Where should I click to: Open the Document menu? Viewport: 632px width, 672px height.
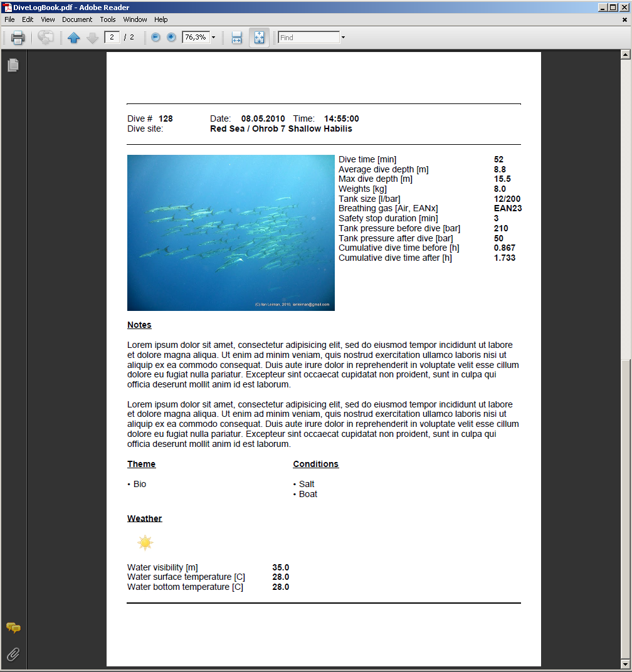click(x=77, y=19)
